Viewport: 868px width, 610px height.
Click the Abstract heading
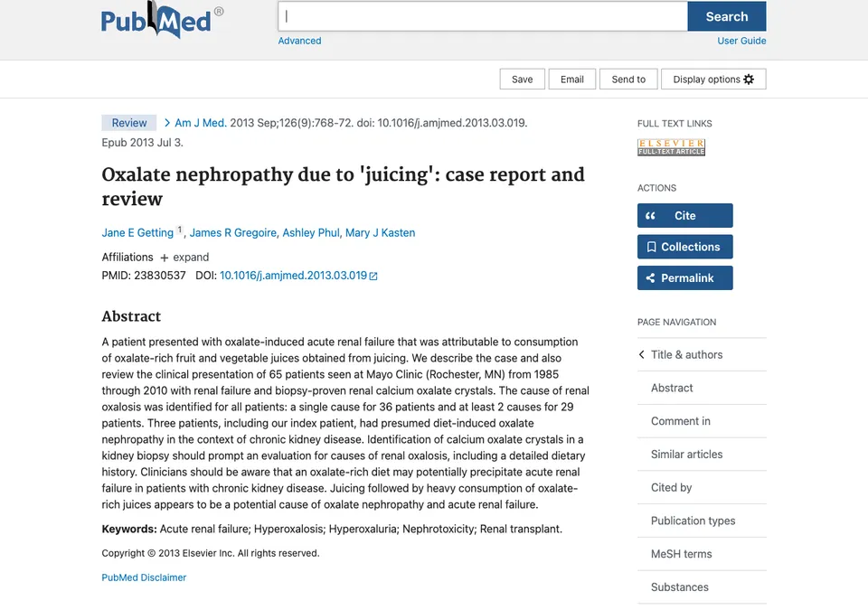coord(131,316)
